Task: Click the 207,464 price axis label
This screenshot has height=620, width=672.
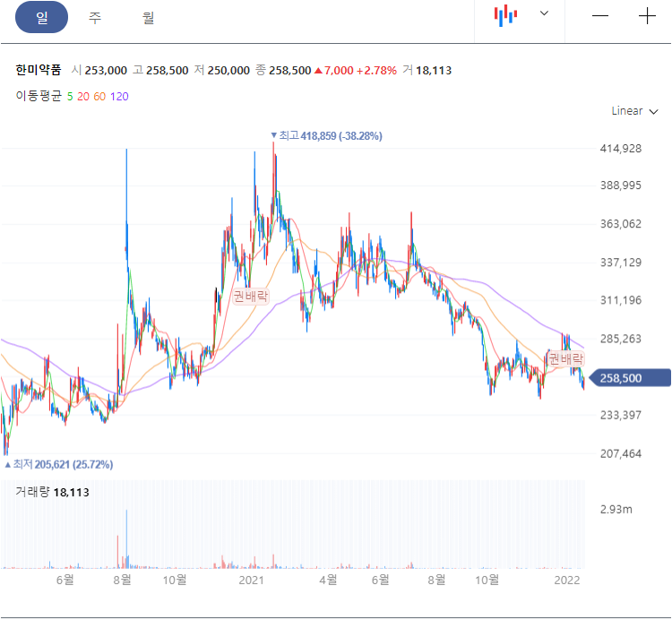Action: pyautogui.click(x=621, y=453)
